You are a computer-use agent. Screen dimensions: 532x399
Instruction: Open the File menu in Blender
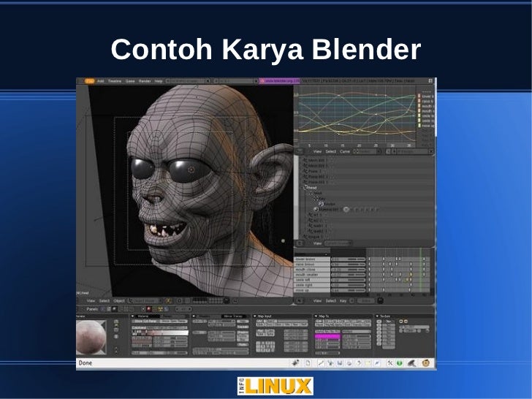[90, 81]
